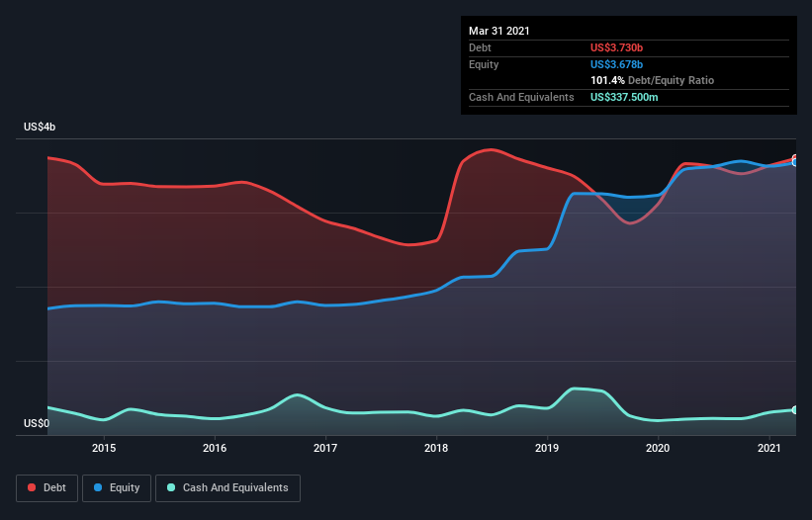Click the US$337.500m cash value

tap(624, 97)
